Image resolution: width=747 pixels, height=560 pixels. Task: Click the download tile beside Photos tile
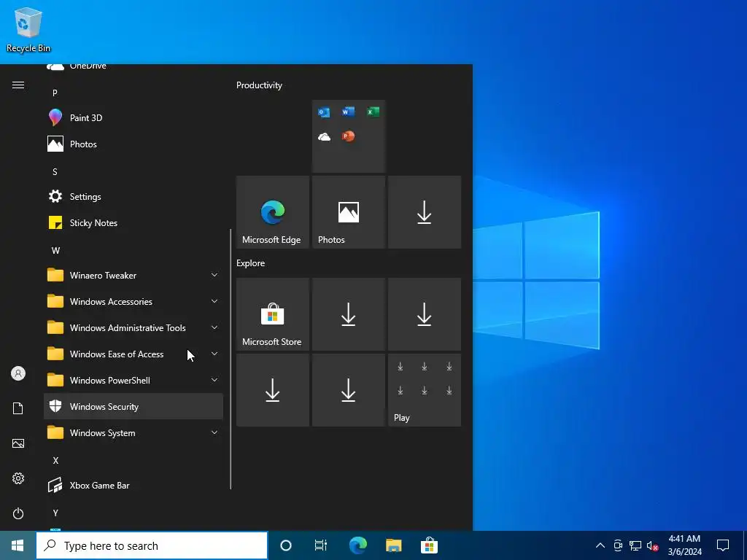(x=425, y=212)
